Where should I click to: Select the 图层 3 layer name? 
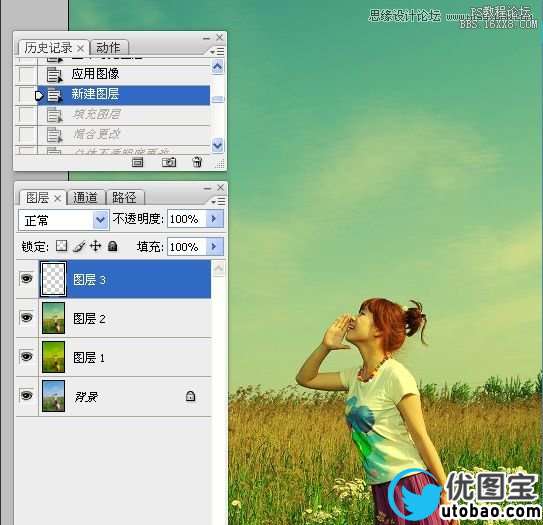coord(89,279)
